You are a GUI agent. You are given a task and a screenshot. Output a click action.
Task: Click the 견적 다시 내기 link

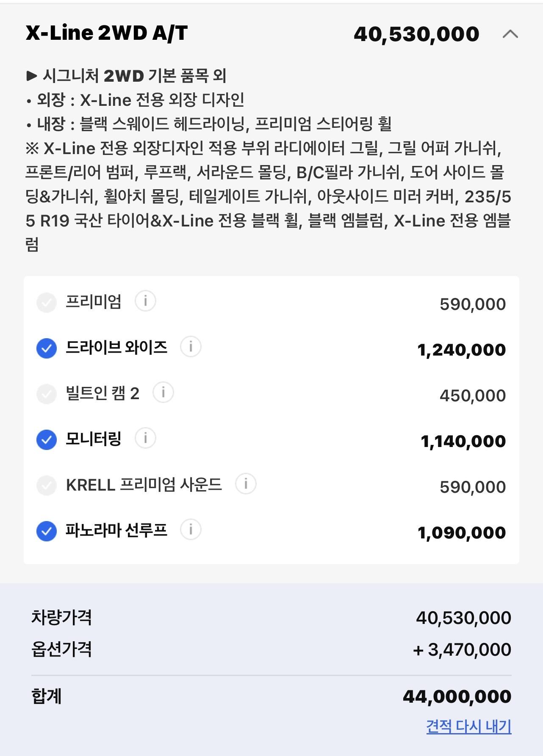coord(469,727)
